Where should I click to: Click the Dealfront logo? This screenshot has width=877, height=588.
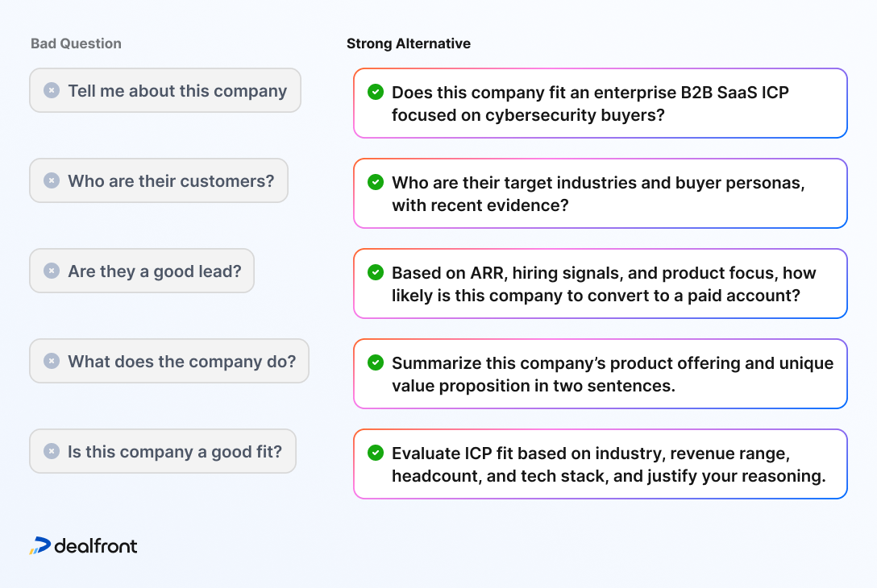tap(84, 546)
